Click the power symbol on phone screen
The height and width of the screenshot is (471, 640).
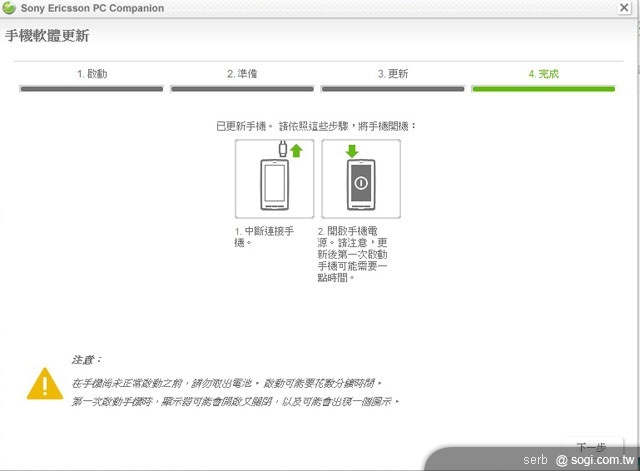click(x=360, y=184)
